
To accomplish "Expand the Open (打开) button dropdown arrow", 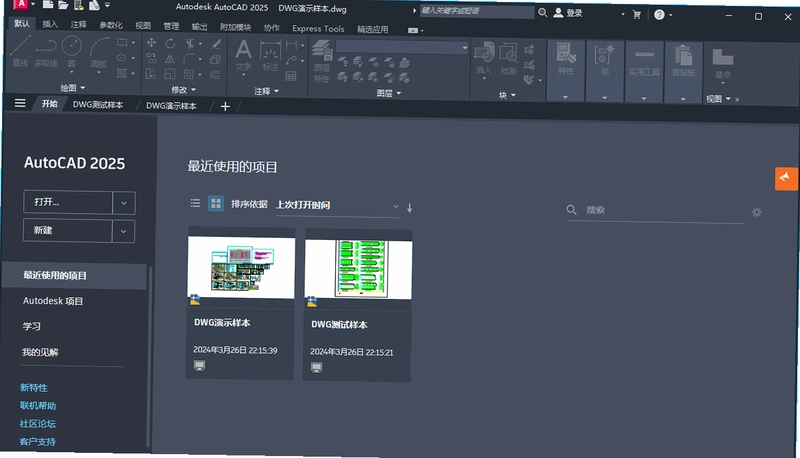I will pos(123,203).
